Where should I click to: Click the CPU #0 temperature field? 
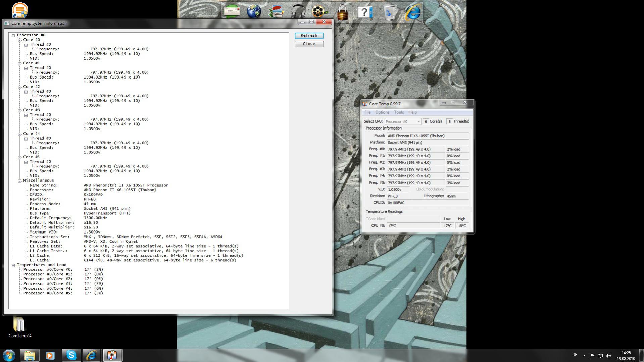[x=413, y=226]
